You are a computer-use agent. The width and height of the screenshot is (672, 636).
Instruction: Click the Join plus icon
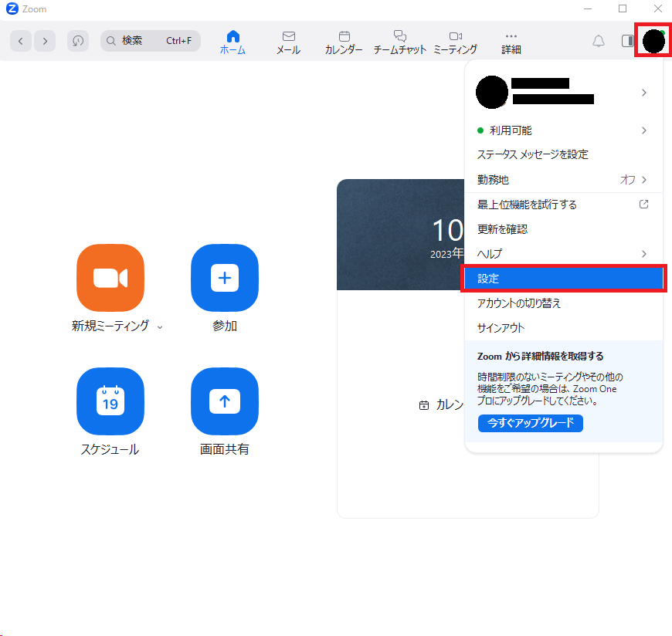point(225,278)
